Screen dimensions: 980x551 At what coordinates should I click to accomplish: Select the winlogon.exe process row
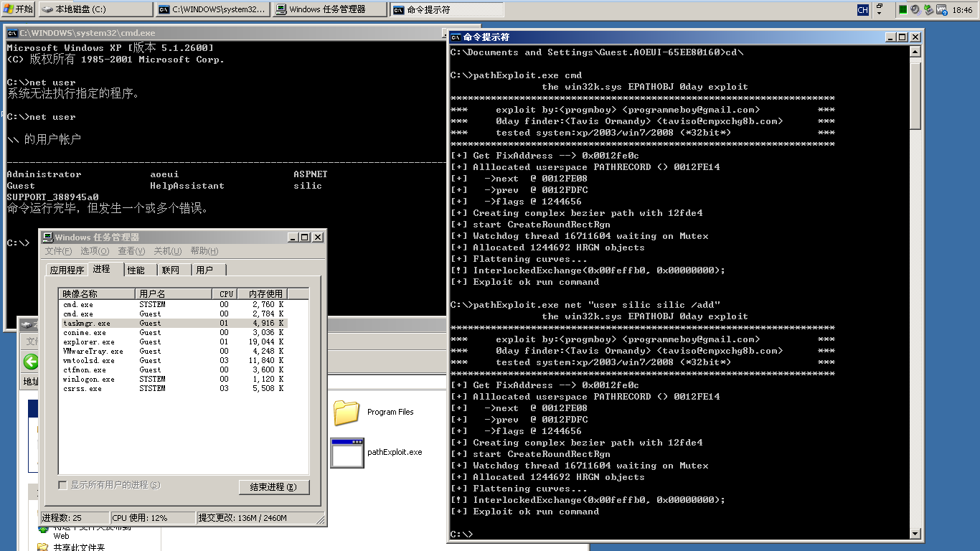[173, 379]
